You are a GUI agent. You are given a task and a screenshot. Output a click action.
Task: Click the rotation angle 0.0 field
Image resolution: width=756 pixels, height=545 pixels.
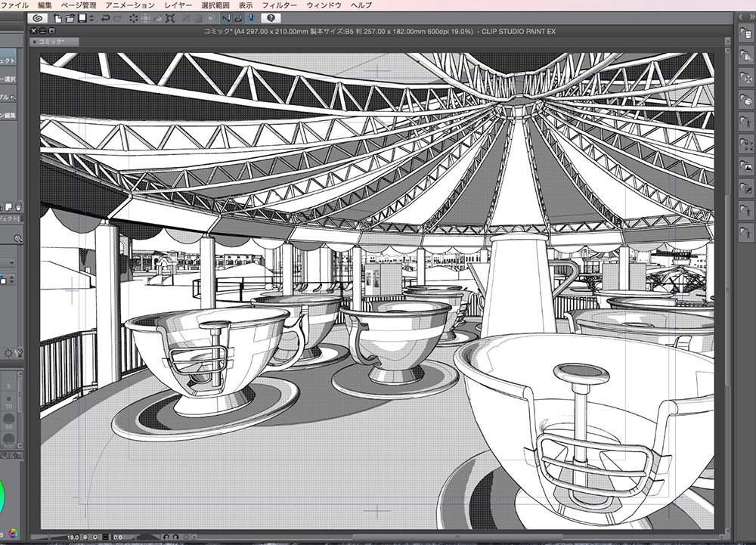(117, 537)
